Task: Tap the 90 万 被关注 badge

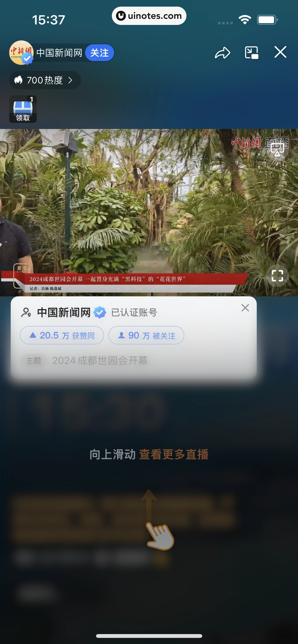Action: coord(146,335)
